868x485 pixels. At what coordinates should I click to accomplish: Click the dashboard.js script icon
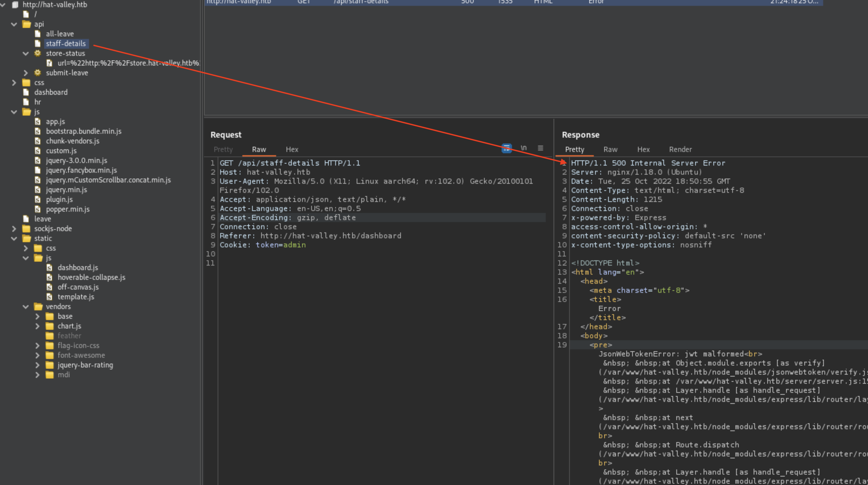(x=49, y=268)
